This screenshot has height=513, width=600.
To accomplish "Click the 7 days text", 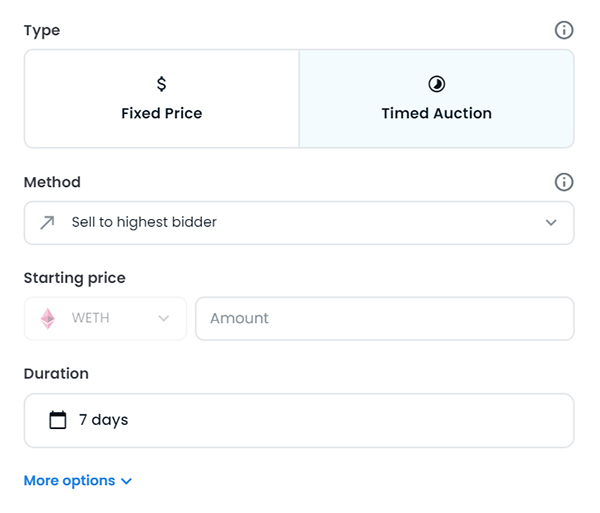I will 104,420.
